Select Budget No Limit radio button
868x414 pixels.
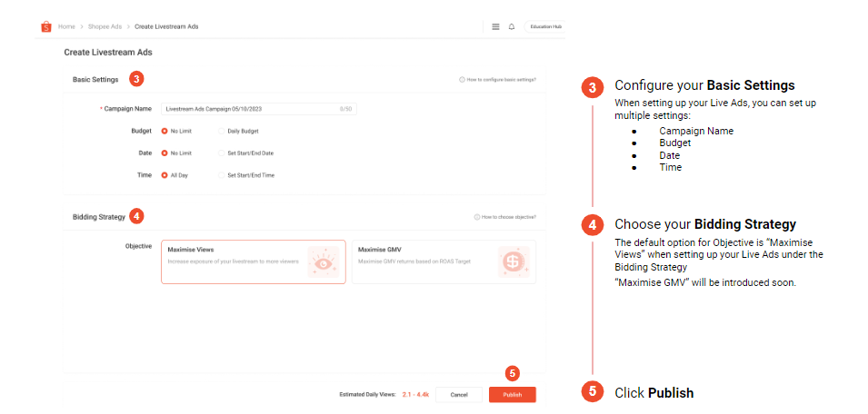coord(165,131)
